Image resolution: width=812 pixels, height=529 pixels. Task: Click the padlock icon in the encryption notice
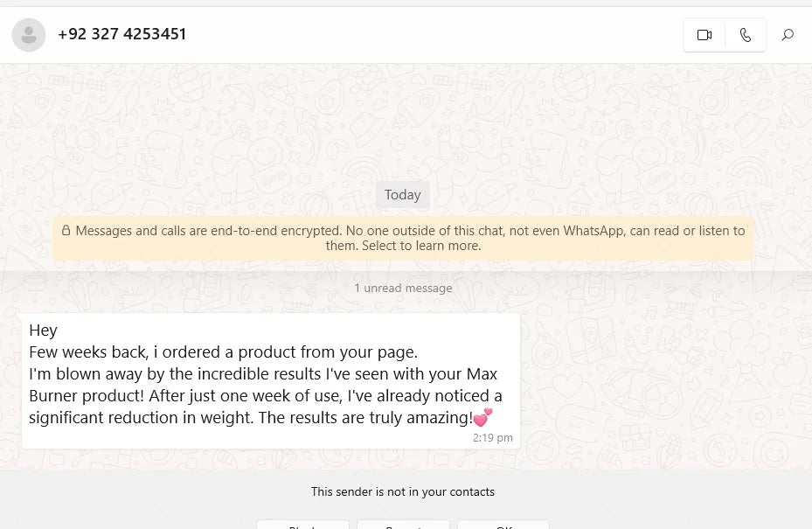[x=66, y=230]
